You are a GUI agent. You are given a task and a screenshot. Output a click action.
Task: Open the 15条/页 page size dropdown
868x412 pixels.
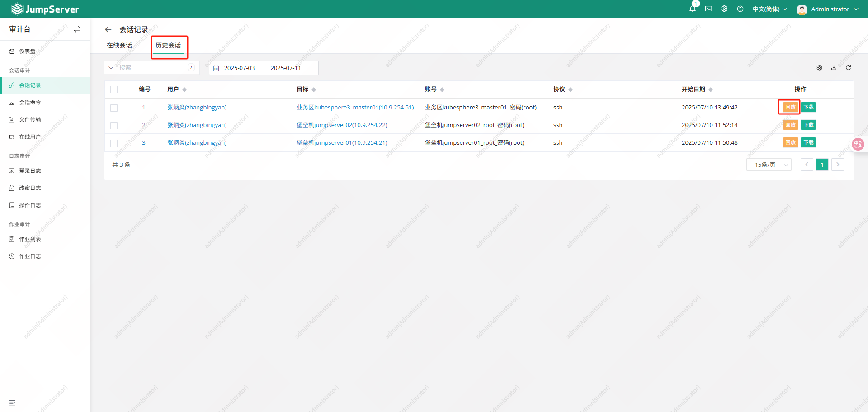769,165
